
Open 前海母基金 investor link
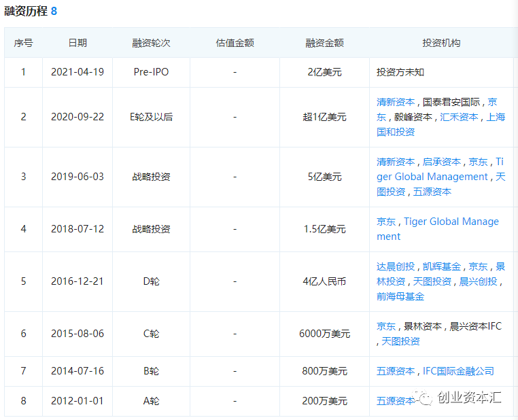point(400,296)
